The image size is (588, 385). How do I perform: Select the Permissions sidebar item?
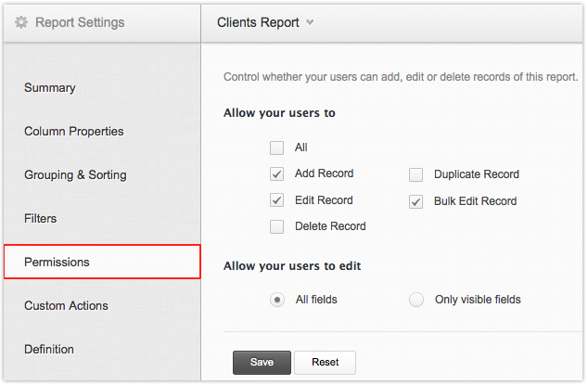[57, 263]
